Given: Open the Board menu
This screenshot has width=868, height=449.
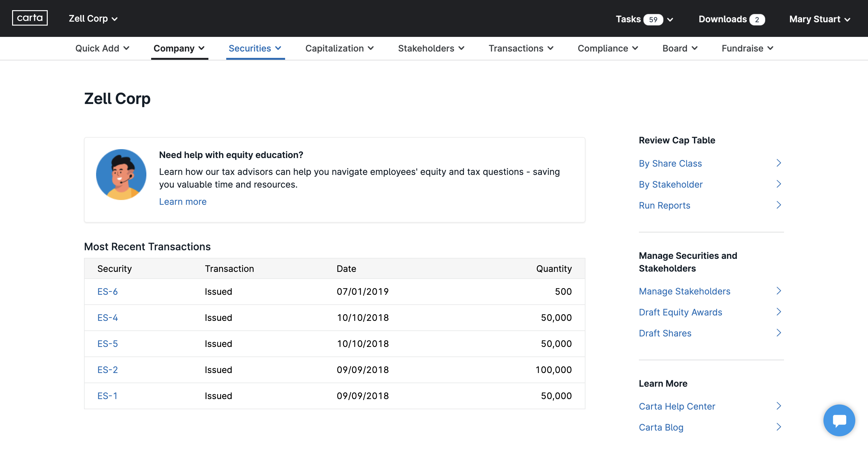Looking at the screenshot, I should (680, 48).
